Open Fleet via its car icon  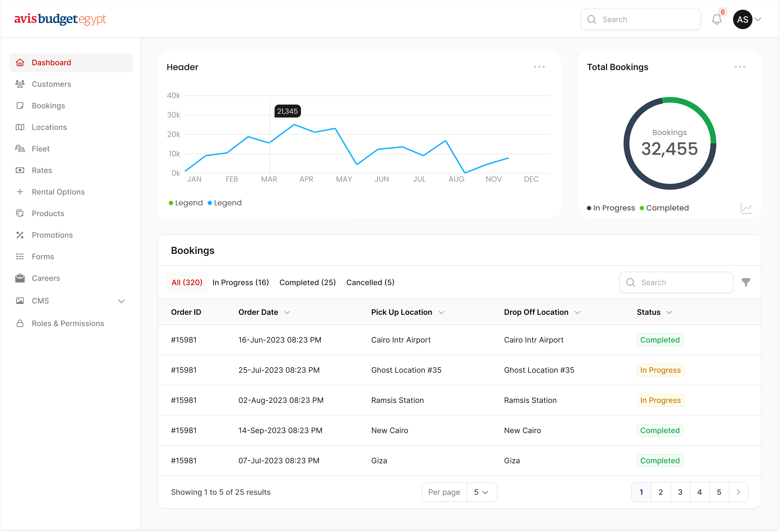tap(20, 149)
